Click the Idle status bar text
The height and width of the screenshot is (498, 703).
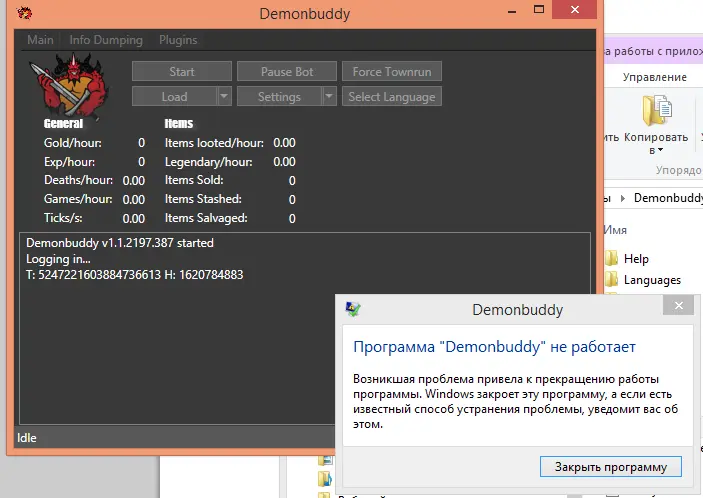point(27,438)
